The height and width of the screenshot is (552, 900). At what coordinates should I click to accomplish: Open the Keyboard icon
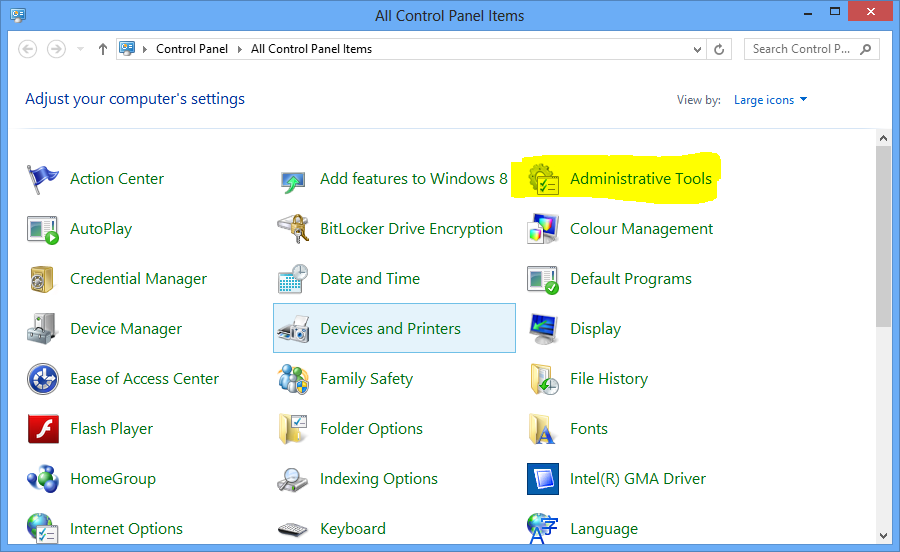(x=293, y=529)
